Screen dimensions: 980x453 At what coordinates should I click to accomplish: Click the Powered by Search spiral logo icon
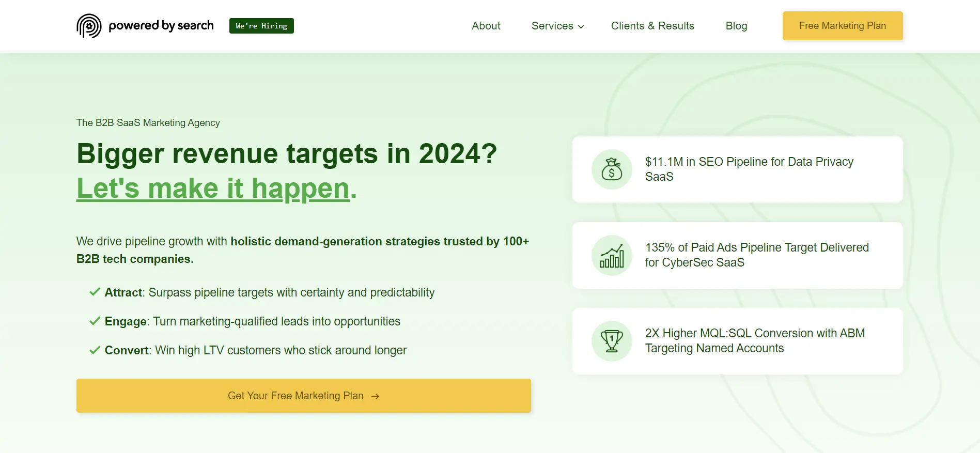(x=89, y=26)
